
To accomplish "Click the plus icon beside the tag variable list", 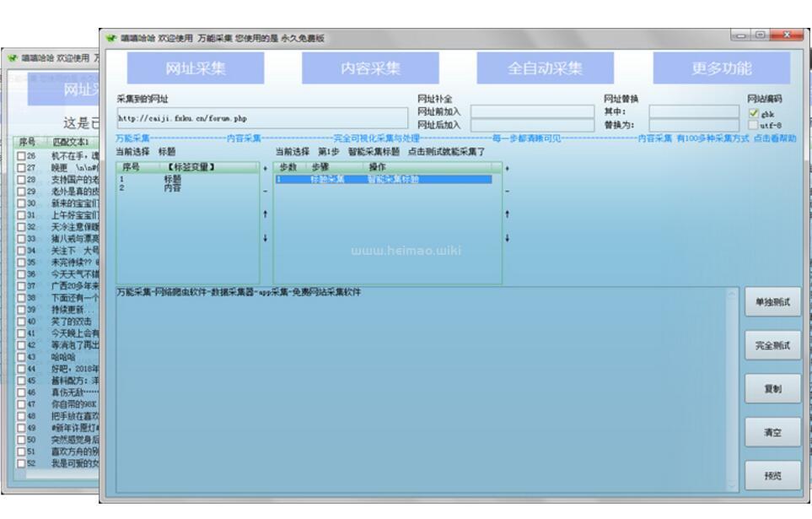I will pyautogui.click(x=266, y=169).
